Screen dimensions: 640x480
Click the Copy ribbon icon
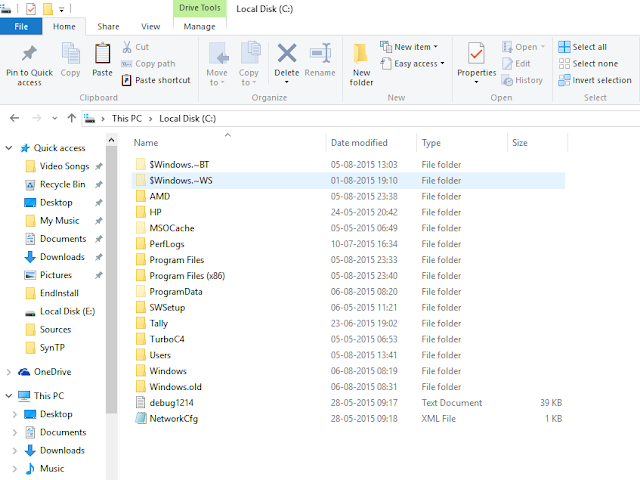point(71,53)
